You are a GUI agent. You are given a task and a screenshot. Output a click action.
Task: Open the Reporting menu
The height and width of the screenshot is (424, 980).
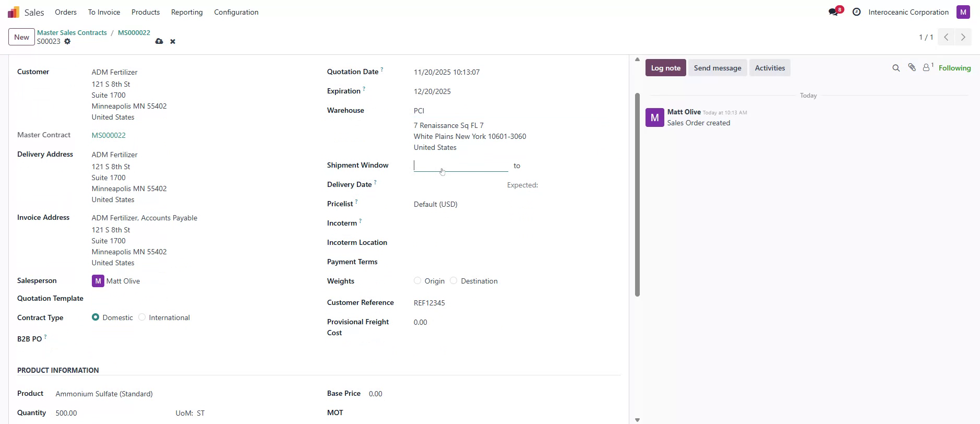pyautogui.click(x=187, y=12)
